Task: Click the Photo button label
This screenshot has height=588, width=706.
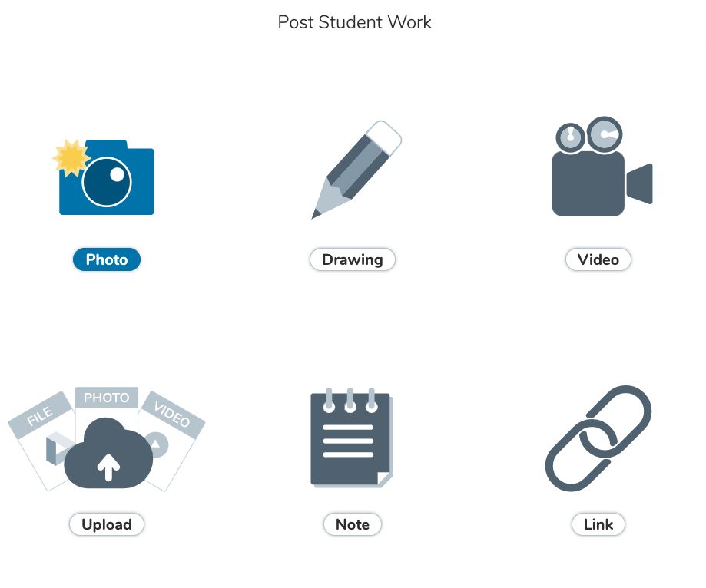Action: [107, 259]
